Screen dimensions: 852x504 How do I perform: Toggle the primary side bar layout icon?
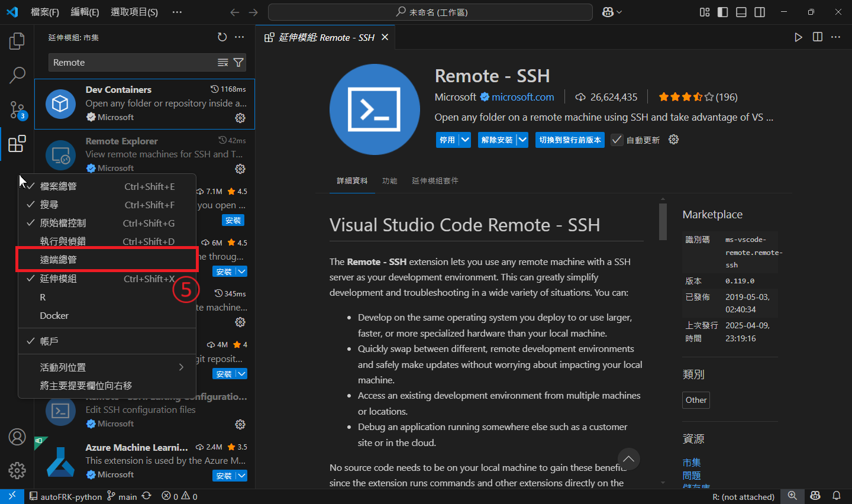(x=723, y=12)
